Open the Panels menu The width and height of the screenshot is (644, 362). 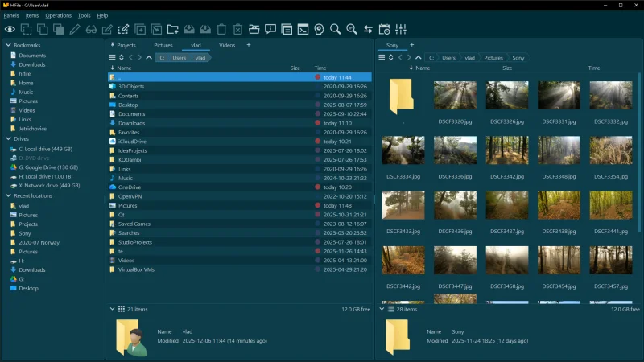[x=11, y=15]
